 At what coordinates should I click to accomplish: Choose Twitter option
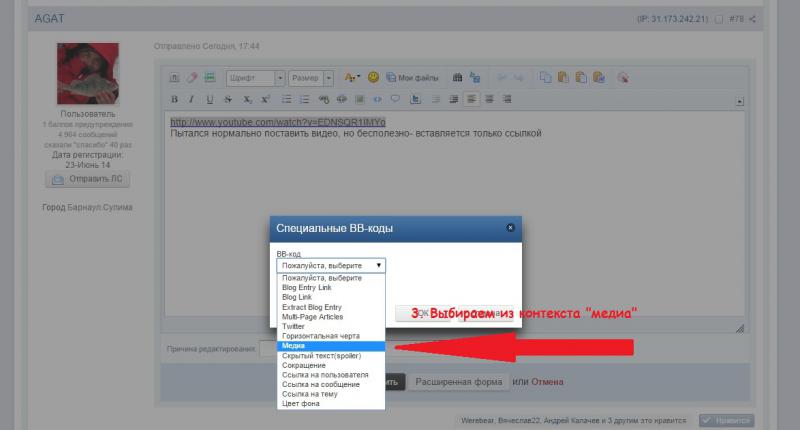(x=331, y=326)
